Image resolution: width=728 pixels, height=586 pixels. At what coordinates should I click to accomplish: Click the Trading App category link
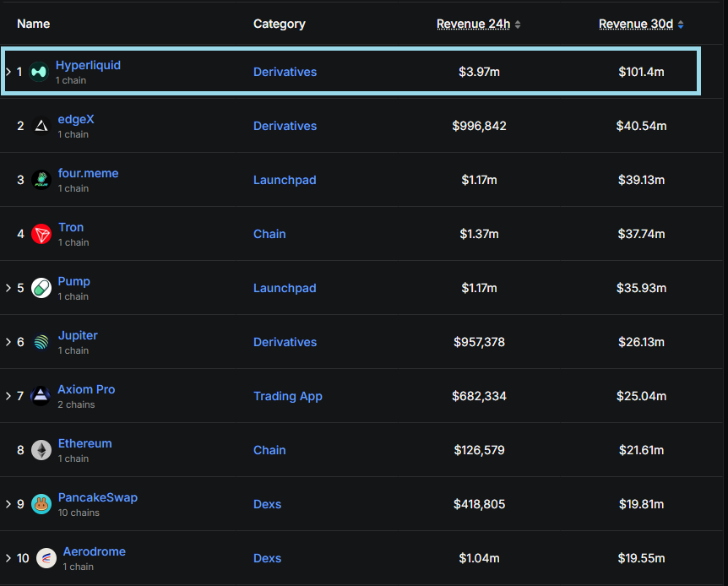click(288, 397)
